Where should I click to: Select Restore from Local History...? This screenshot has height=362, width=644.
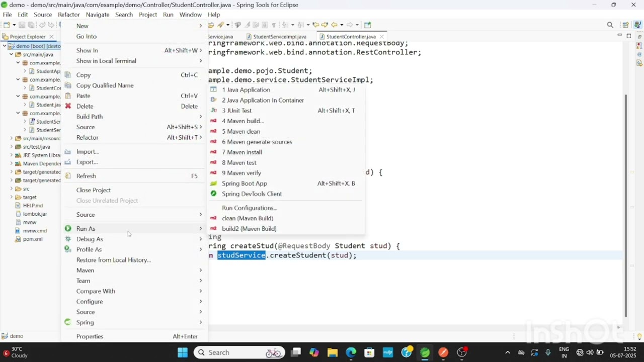point(133,260)
